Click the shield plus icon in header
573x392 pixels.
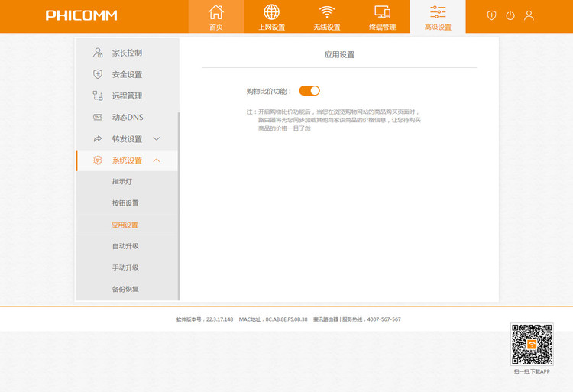click(x=491, y=15)
